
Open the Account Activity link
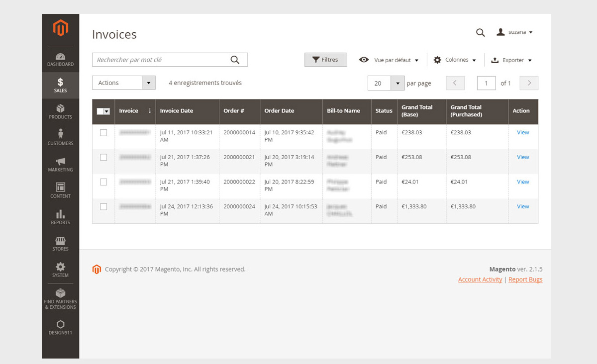click(480, 279)
